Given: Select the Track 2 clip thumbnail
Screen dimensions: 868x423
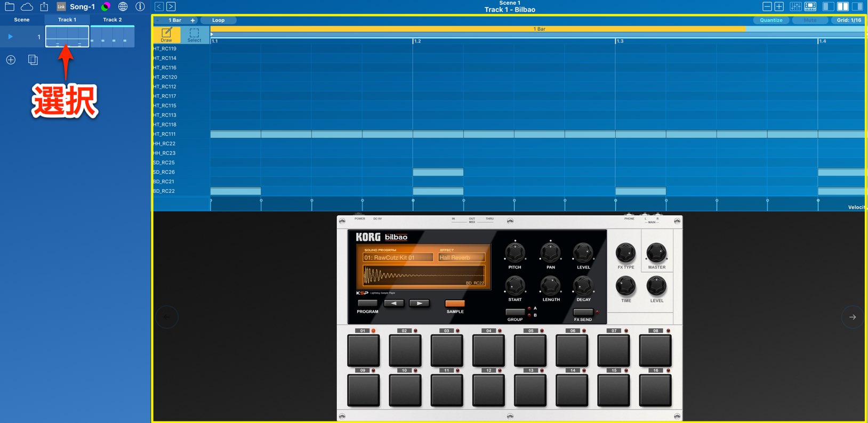Looking at the screenshot, I should click(x=112, y=37).
